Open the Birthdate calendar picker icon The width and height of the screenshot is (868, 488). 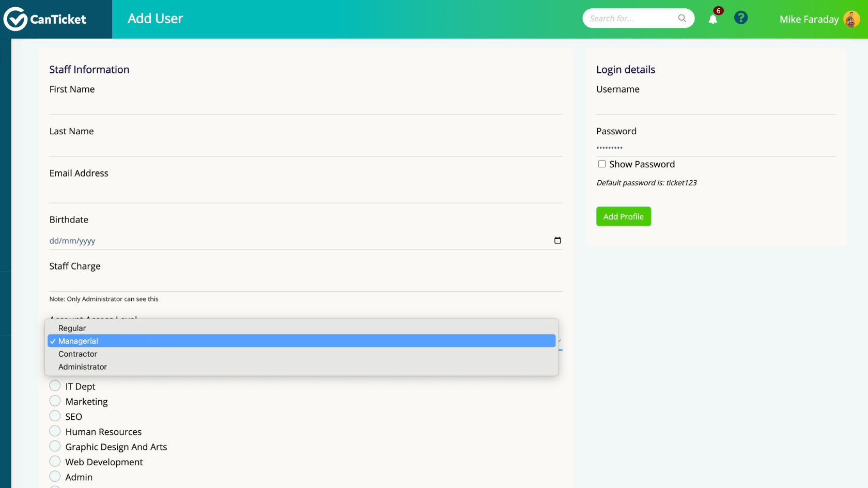[557, 240]
